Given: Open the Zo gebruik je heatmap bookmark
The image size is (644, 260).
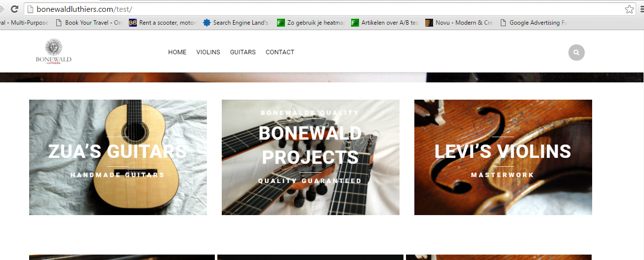Looking at the screenshot, I should [x=311, y=23].
